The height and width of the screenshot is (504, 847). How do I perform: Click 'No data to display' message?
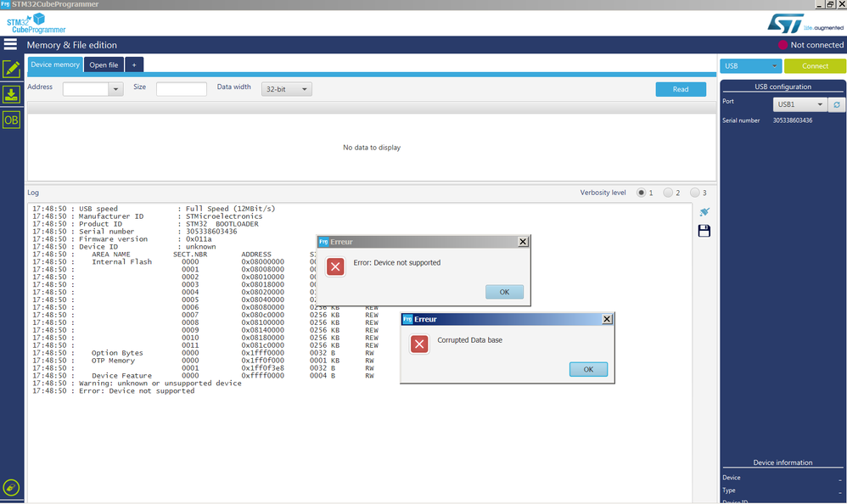coord(372,148)
